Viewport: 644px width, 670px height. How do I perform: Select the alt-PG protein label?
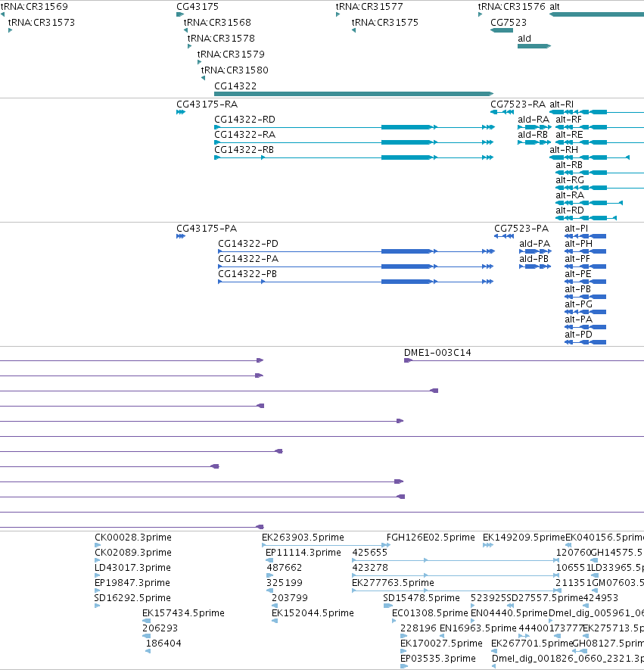click(x=578, y=304)
